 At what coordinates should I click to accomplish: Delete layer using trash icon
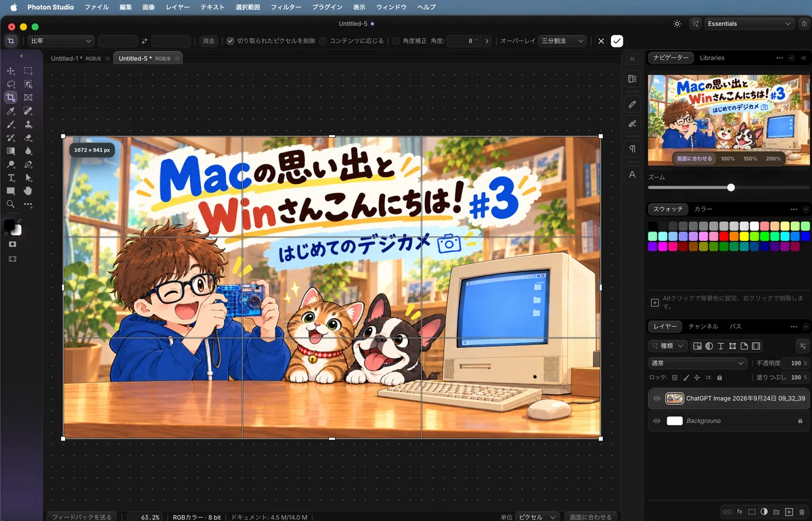(x=802, y=512)
